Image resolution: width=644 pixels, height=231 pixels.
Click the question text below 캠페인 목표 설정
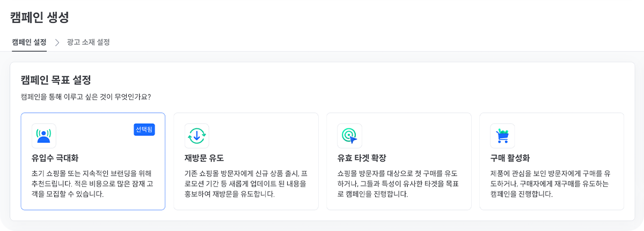[85, 97]
